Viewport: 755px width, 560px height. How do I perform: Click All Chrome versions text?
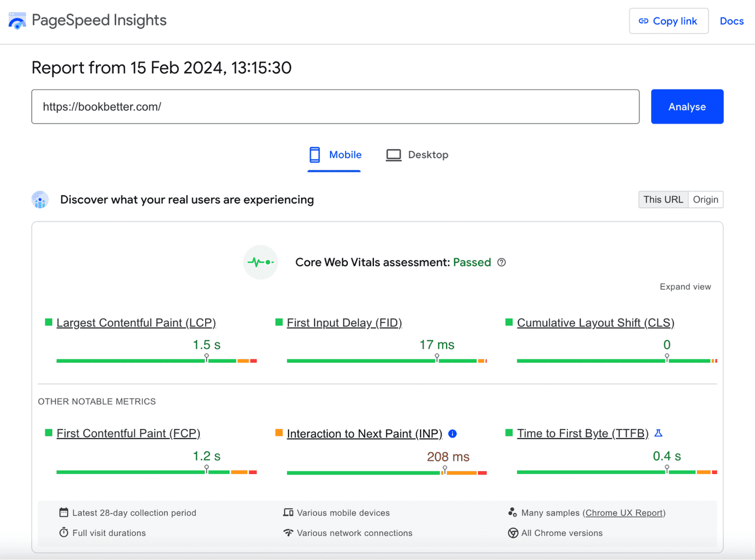562,533
